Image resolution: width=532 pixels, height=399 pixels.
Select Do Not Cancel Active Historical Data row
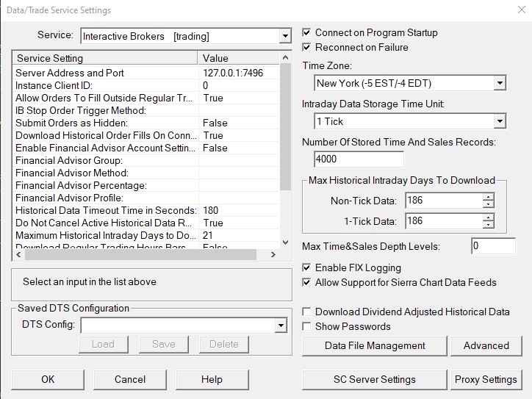coord(146,223)
